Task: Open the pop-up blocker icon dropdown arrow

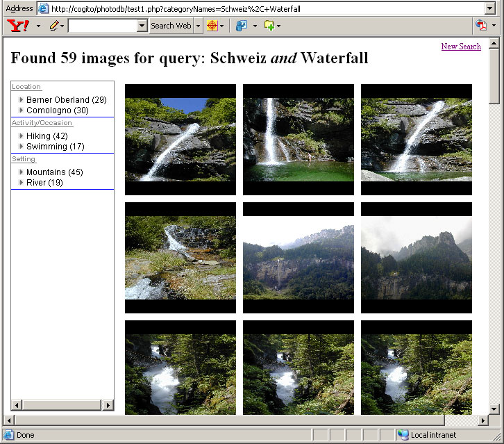Action: (x=221, y=26)
